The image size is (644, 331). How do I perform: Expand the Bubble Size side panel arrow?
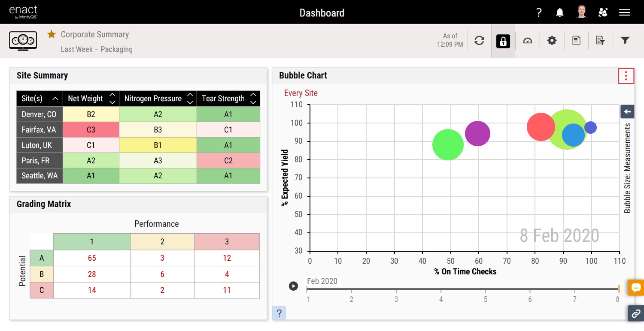click(627, 111)
